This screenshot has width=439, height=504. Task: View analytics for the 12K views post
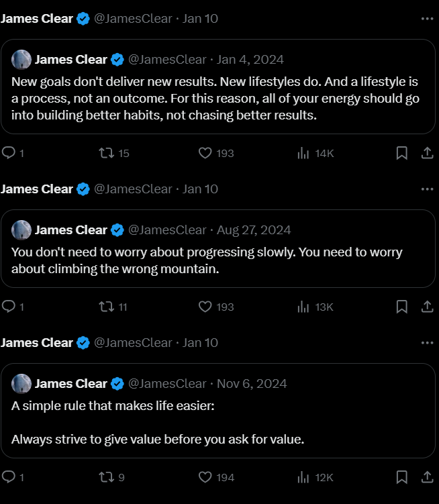(x=303, y=477)
